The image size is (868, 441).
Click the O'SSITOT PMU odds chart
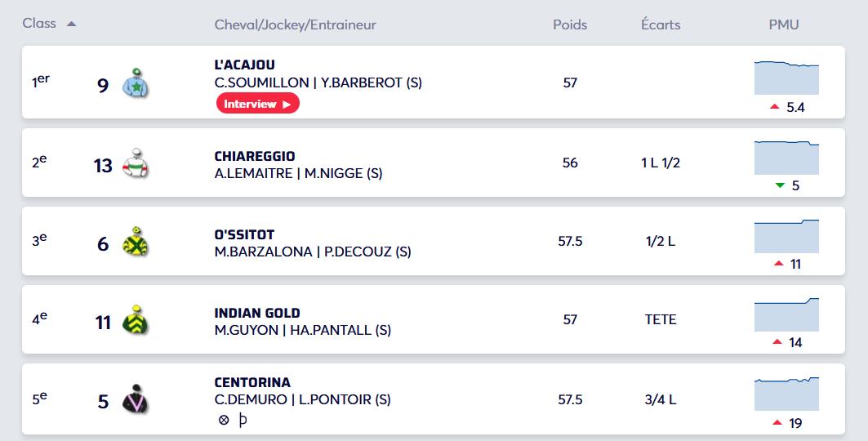click(x=786, y=236)
